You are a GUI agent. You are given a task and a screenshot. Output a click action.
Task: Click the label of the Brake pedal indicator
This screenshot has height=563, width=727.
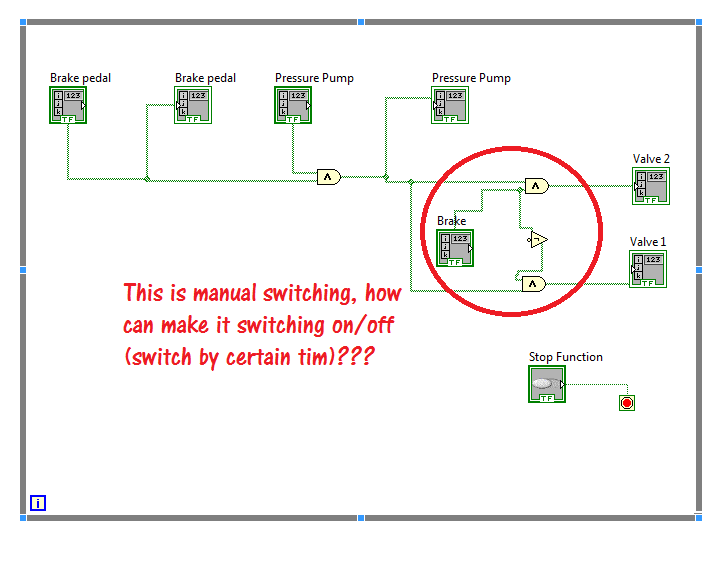[x=205, y=78]
